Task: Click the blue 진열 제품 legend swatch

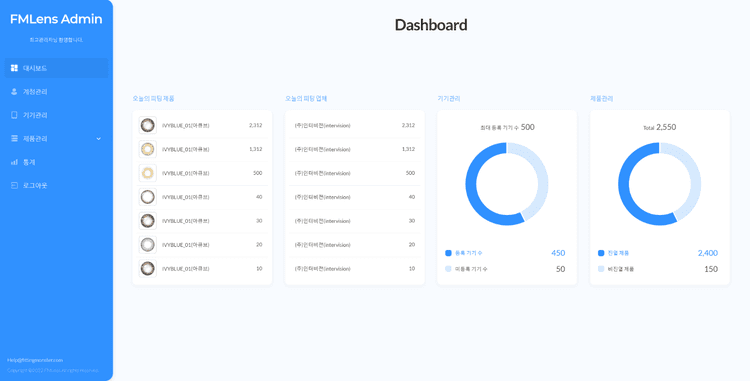Action: point(601,253)
